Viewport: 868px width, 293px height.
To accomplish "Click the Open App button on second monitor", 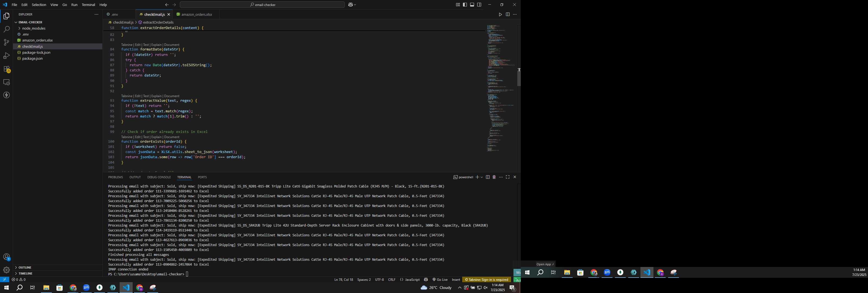I will click(545, 264).
